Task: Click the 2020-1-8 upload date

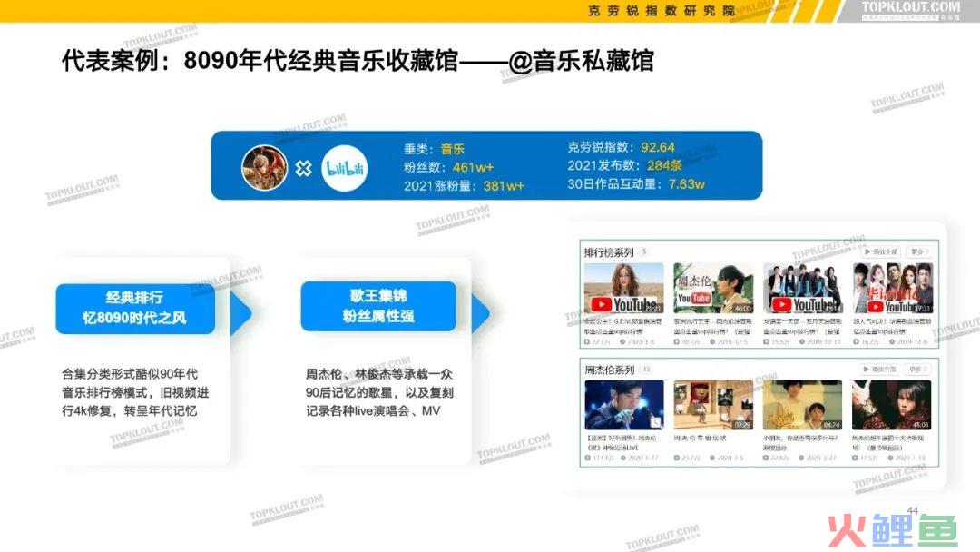Action: (642, 342)
